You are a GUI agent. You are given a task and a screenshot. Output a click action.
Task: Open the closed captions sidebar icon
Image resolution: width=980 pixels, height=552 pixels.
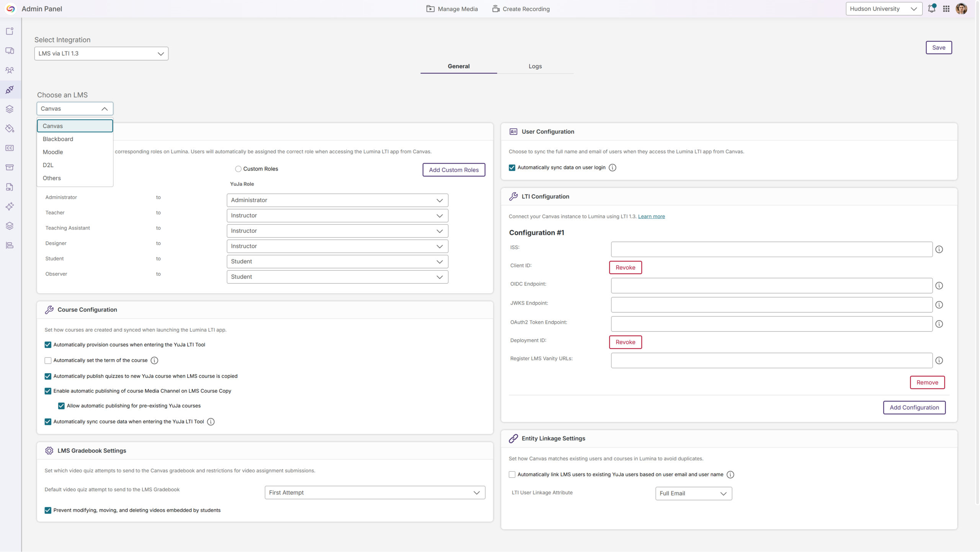click(10, 148)
